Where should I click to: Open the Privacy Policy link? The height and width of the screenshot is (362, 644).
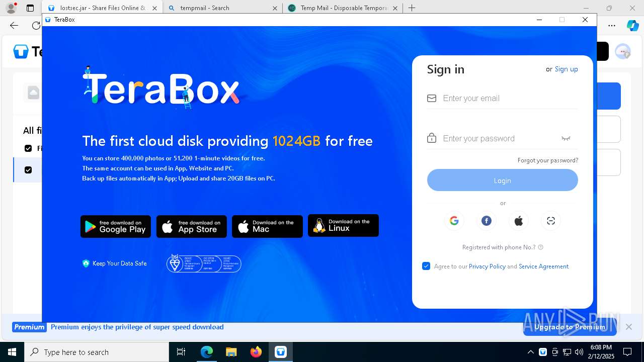(x=487, y=266)
